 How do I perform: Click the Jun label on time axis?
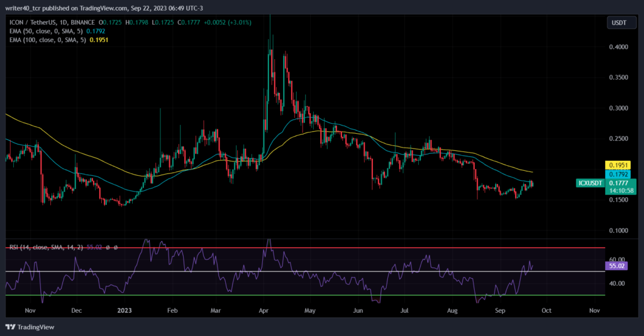click(358, 310)
